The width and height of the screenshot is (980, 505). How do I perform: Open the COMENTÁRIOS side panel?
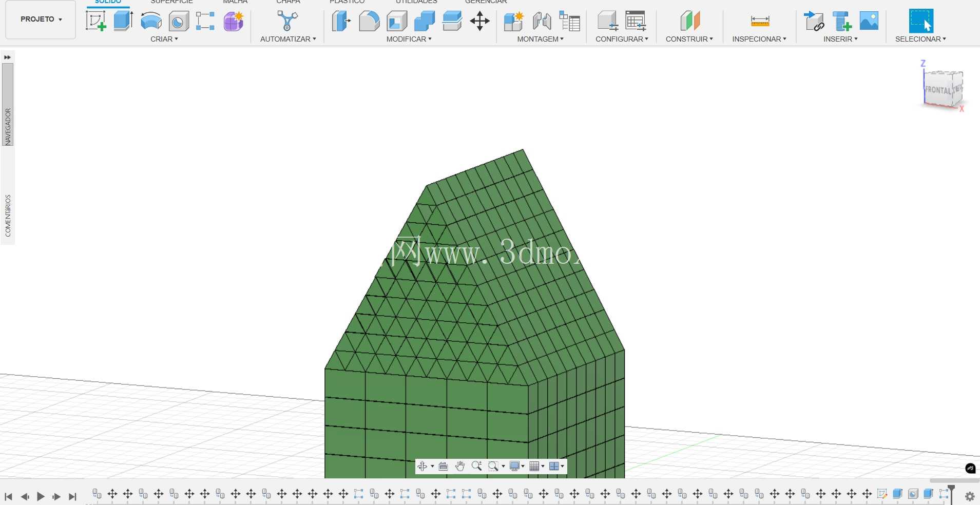(8, 216)
